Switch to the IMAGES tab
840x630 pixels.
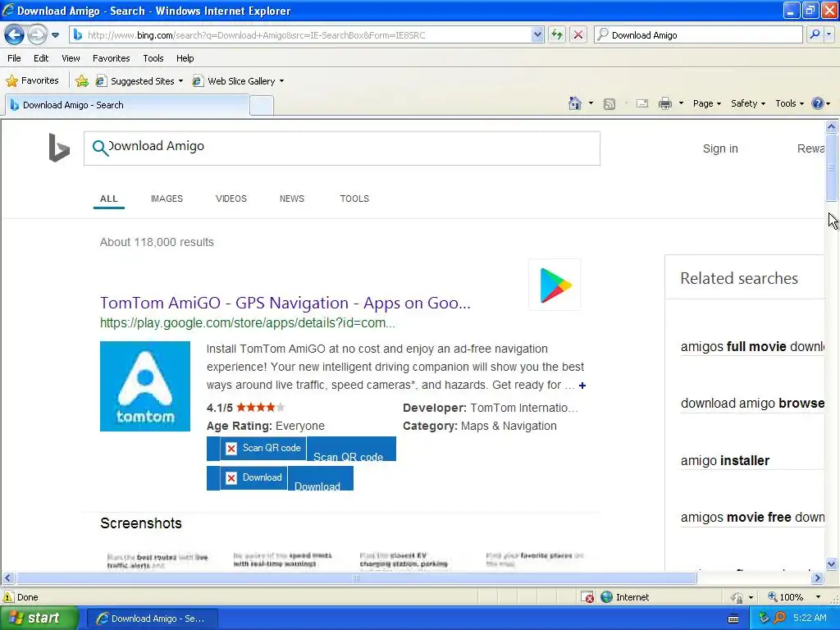tap(167, 199)
